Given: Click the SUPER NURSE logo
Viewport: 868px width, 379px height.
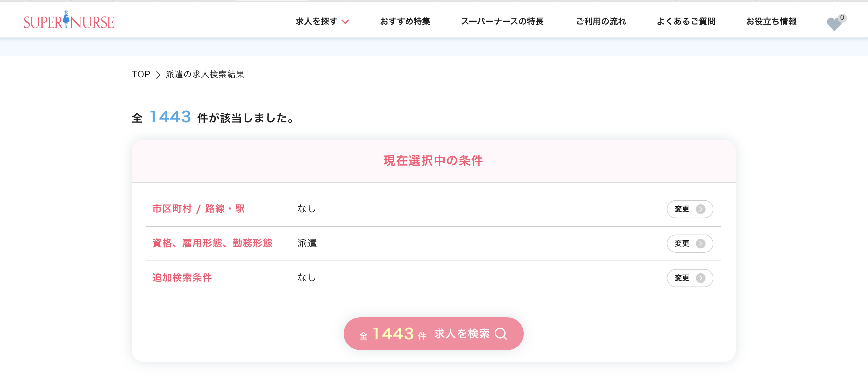Looking at the screenshot, I should 69,21.
